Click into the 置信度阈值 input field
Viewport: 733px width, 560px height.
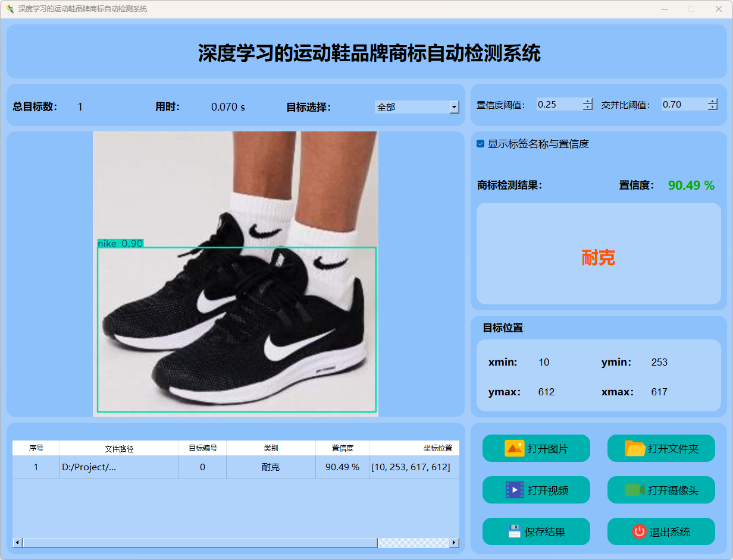(558, 105)
